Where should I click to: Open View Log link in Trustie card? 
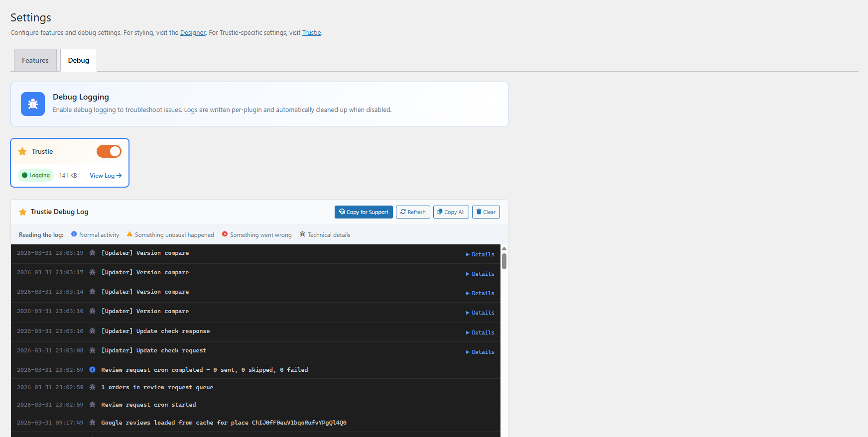click(106, 176)
